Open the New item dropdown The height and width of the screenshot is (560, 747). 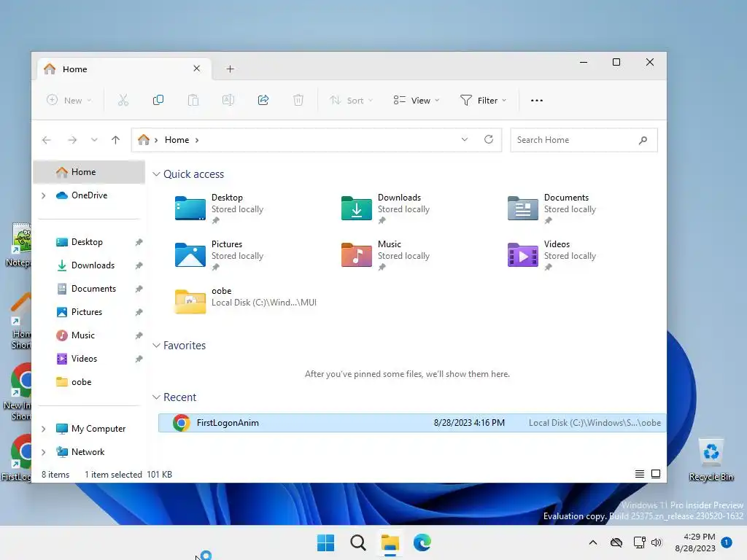tap(69, 101)
